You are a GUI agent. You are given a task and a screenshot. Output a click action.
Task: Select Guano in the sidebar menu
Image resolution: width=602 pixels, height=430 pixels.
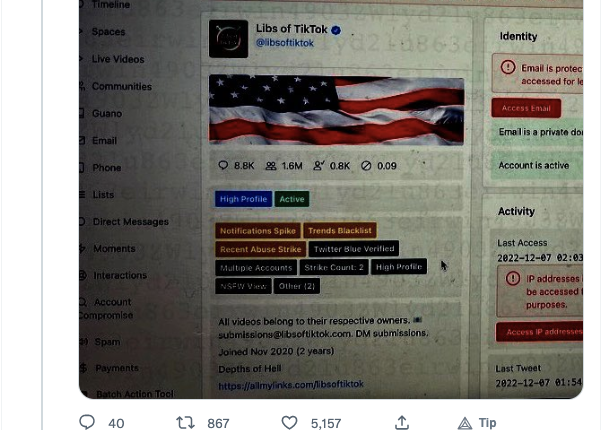tap(107, 114)
